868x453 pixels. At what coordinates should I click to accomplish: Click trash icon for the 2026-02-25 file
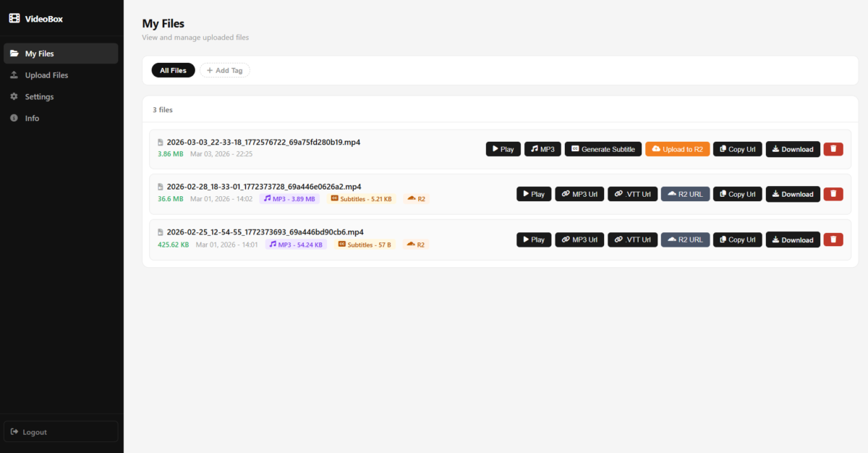[x=833, y=240]
